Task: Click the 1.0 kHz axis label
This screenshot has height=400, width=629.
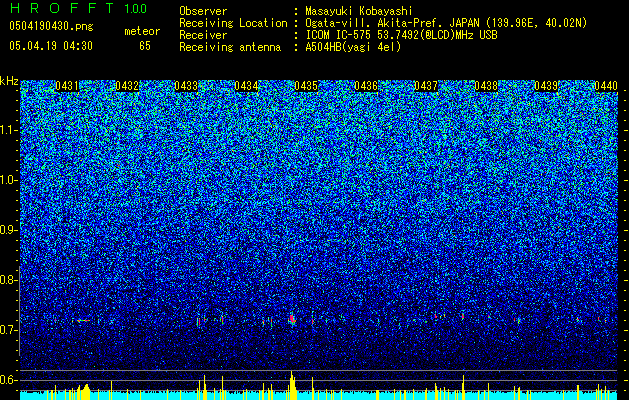Action: [x=8, y=180]
